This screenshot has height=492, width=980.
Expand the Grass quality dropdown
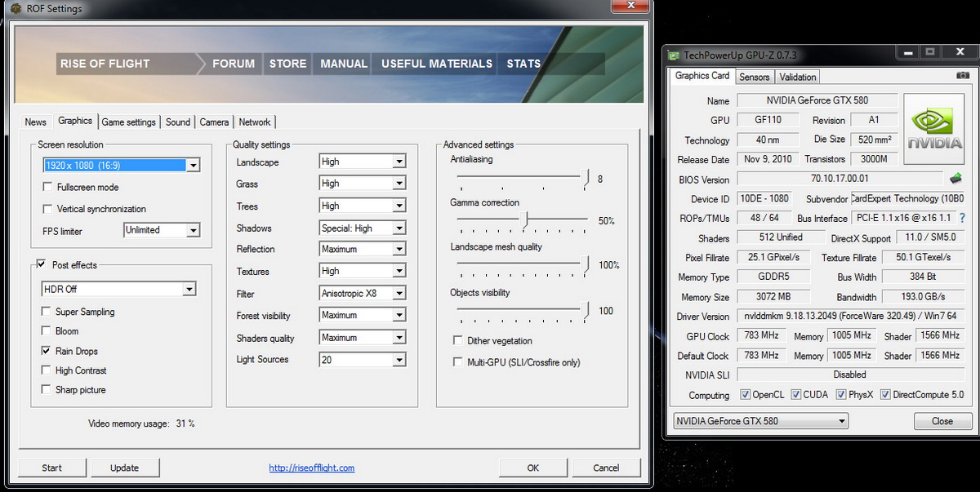(x=363, y=184)
